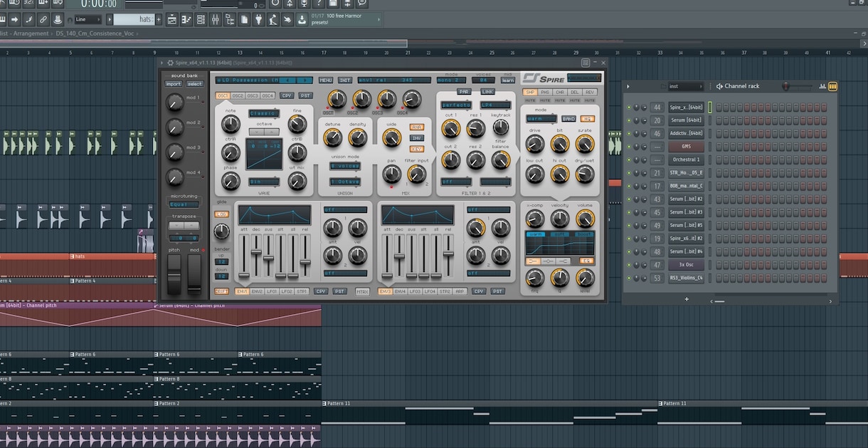868x448 pixels.
Task: Open the perfecto filter type dropdown
Action: (456, 105)
